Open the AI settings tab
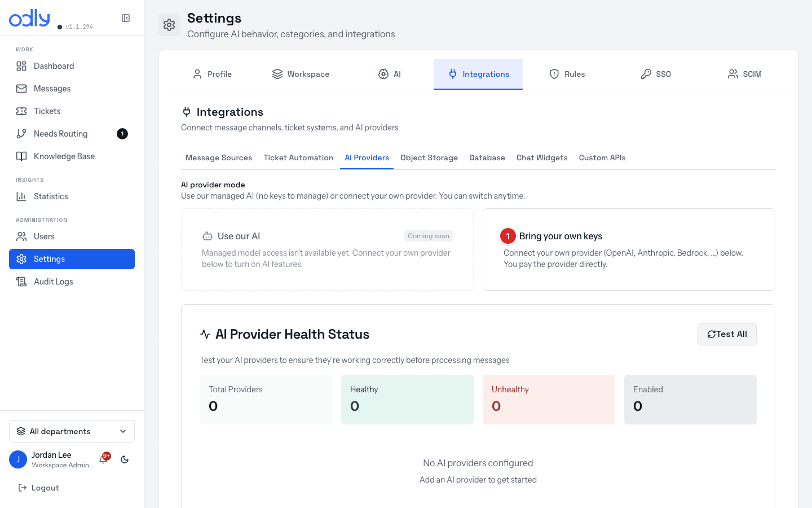Screen dimensions: 812x508 pos(389,74)
